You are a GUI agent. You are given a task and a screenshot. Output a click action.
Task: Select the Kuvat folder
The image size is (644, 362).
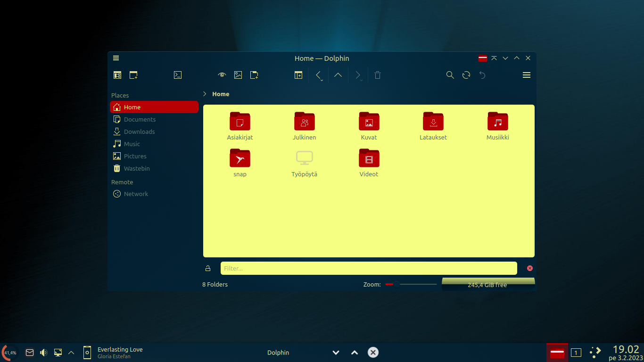(369, 126)
